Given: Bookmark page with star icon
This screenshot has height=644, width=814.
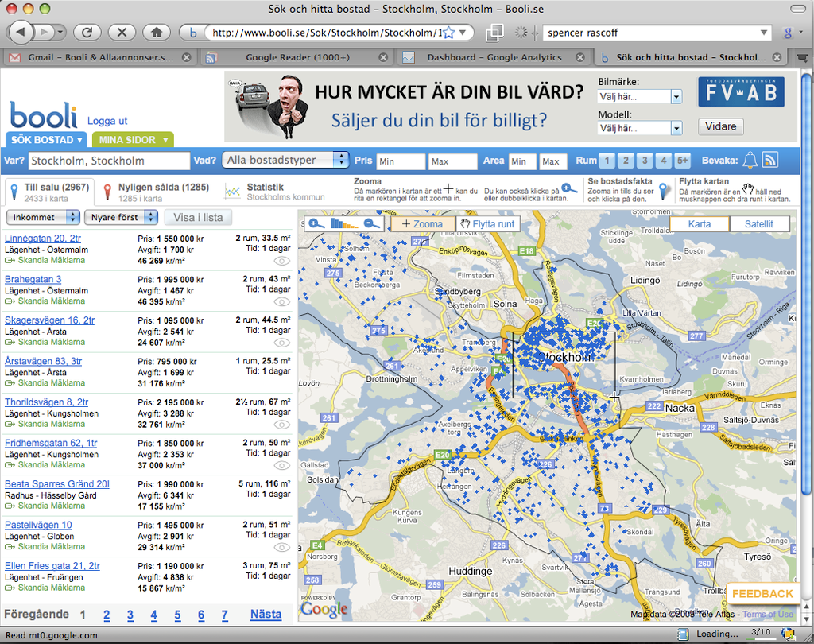Looking at the screenshot, I should coord(448,33).
